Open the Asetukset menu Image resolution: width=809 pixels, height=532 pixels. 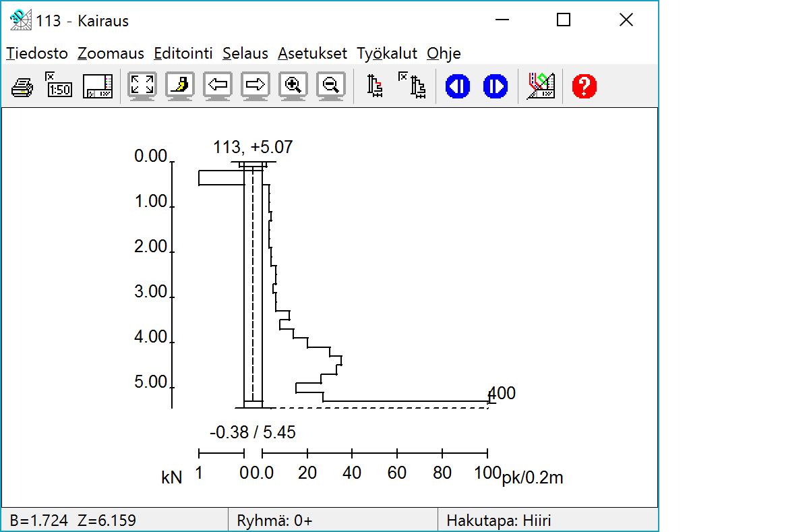coord(312,53)
